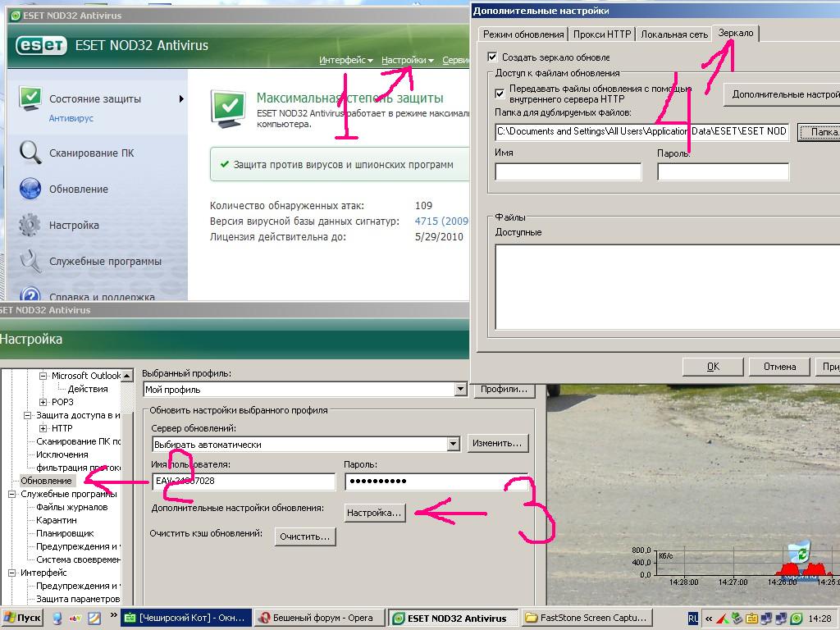The image size is (840, 630).
Task: Toggle the Создать зеркало обновле checkbox
Action: click(492, 57)
